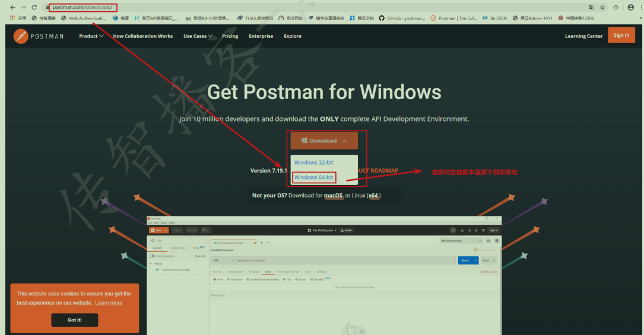Open the browser profile avatar icon
This screenshot has height=335, width=644.
click(x=631, y=7)
